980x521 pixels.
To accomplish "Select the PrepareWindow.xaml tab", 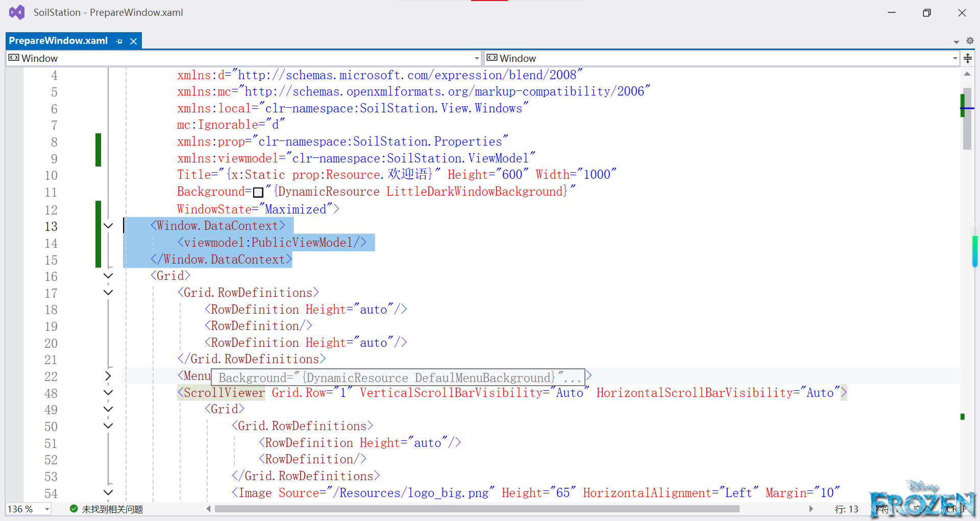I will (x=58, y=41).
